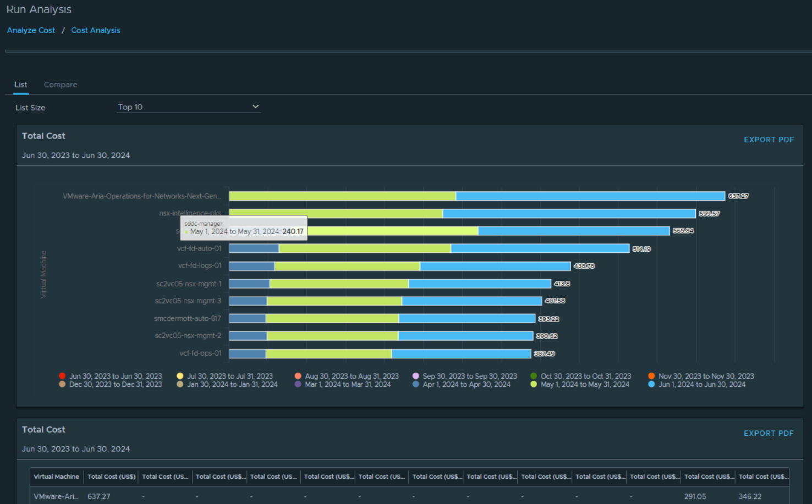Screen dimensions: 812x504
Task: Click the yellow Jul 30, 2023 legend dot
Action: point(181,376)
